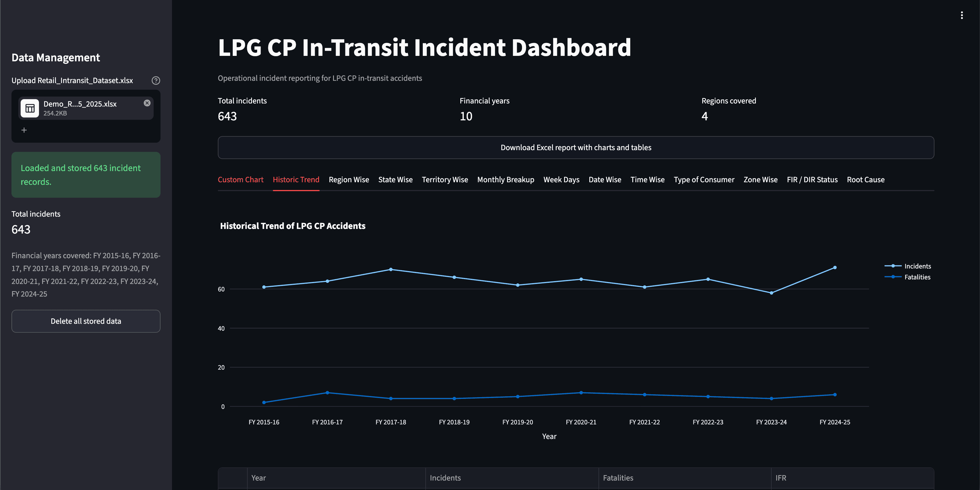Click the 'Regions covered' metric label
The height and width of the screenshot is (490, 980).
[x=729, y=101]
